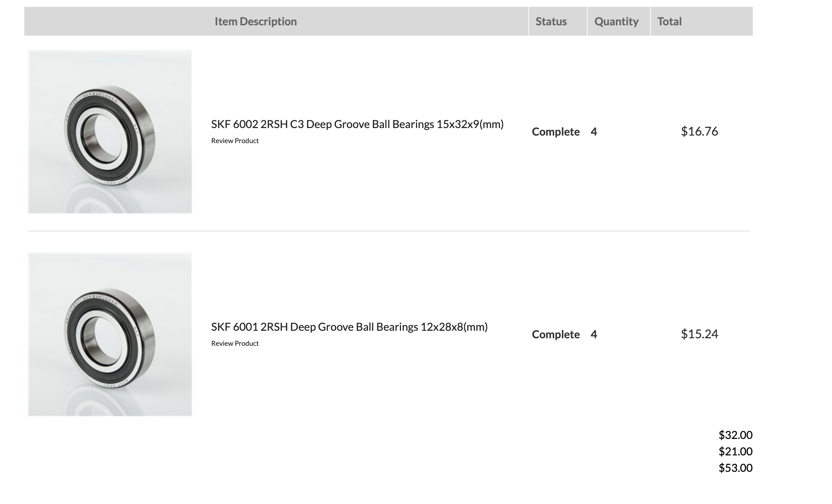The image size is (832, 504).
Task: Click Review Product under SKF 6002
Action: [x=235, y=141]
